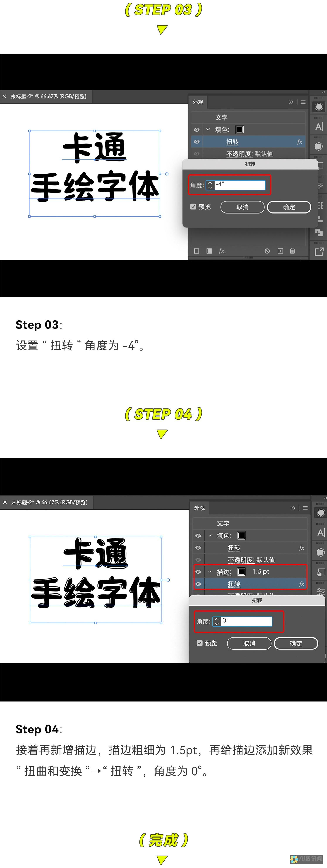Collapse dock with << arrows, Step 03

click(324, 92)
